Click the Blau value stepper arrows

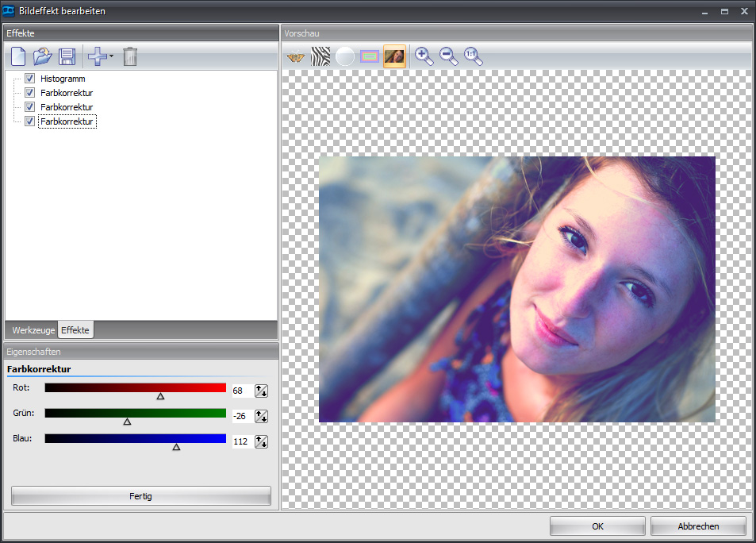261,441
